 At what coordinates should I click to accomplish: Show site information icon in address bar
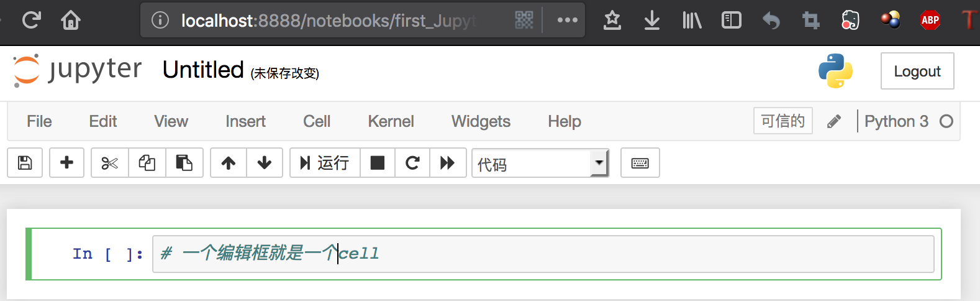tap(160, 21)
